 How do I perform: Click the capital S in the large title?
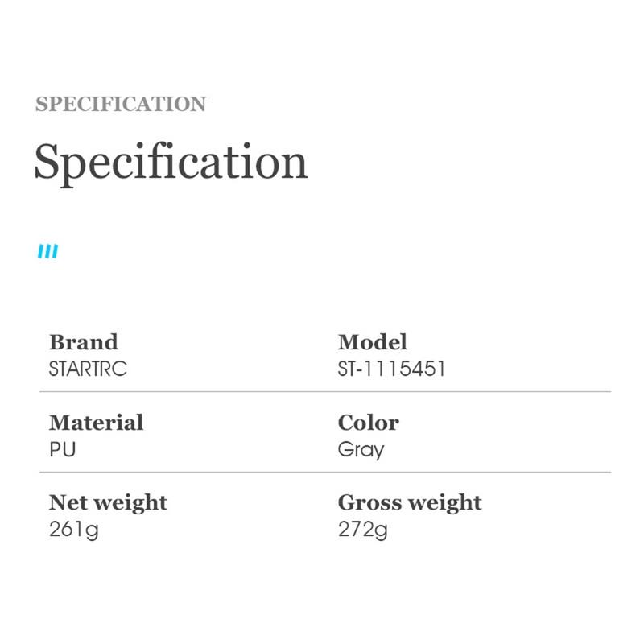click(x=48, y=161)
